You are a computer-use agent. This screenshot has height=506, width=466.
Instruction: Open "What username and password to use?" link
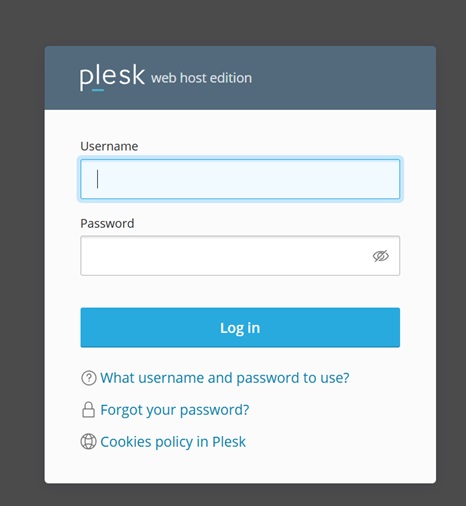[225, 378]
